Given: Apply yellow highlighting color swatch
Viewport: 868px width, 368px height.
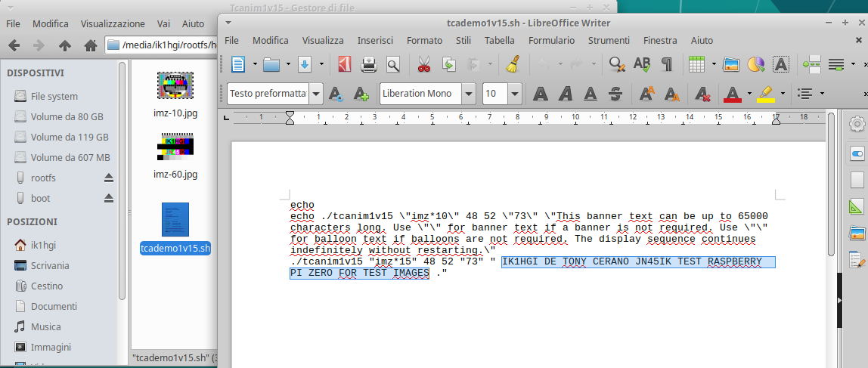Looking at the screenshot, I should [766, 94].
